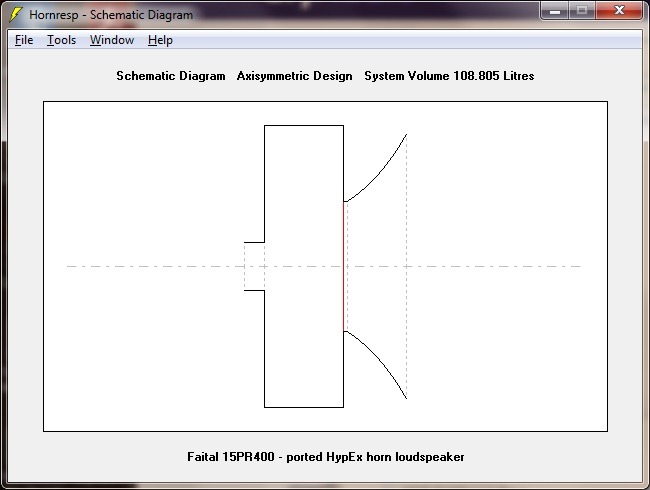Image resolution: width=650 pixels, height=490 pixels.
Task: Maximize the Hornresp Schematic Diagram window
Action: pos(582,10)
